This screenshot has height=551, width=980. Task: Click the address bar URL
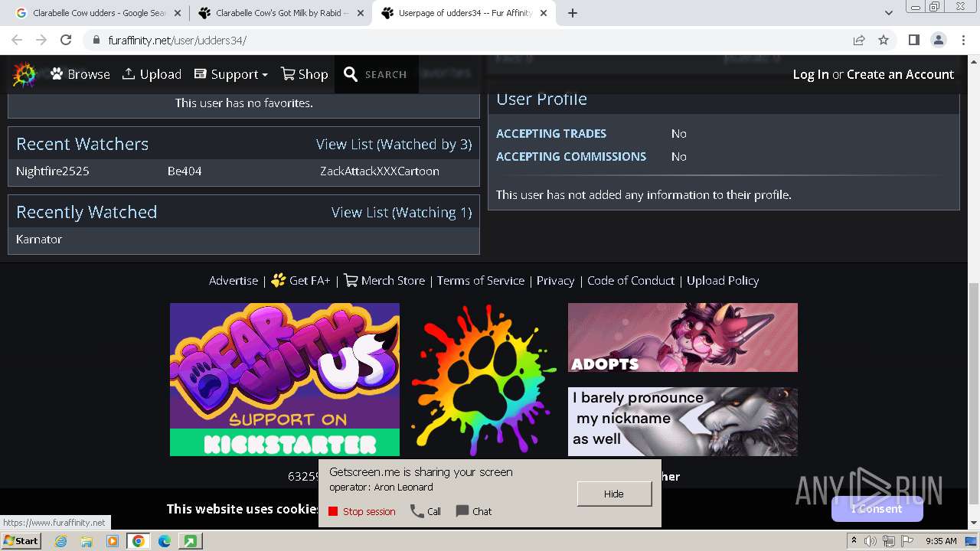(178, 40)
